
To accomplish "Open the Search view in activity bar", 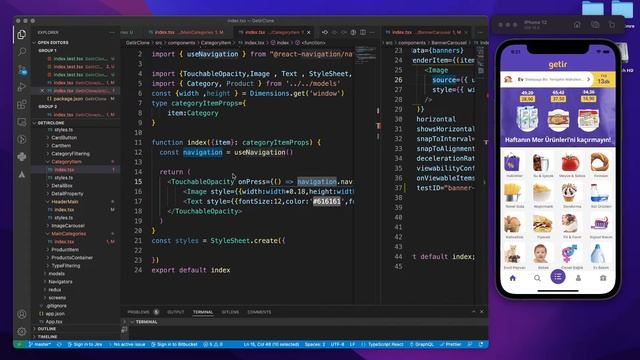I will (x=22, y=52).
